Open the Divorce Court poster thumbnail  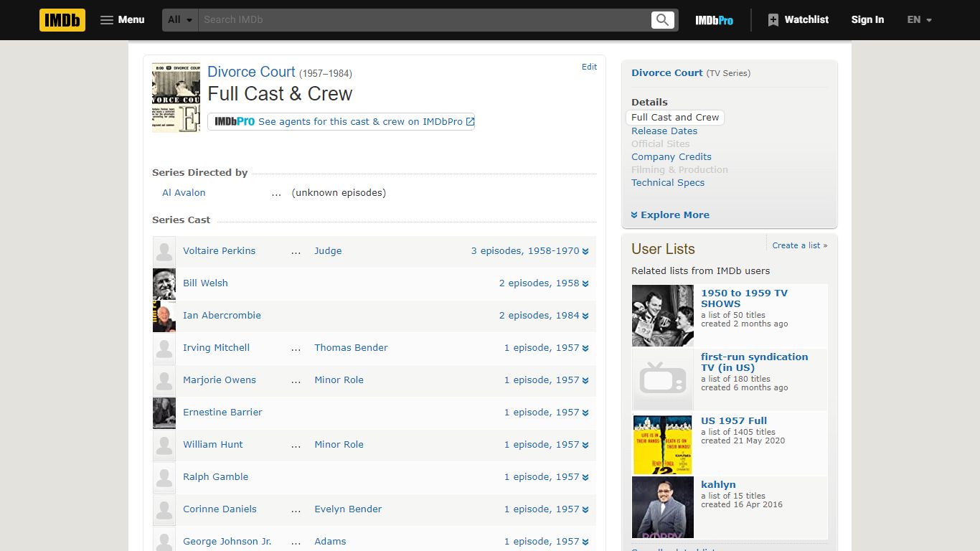(176, 97)
